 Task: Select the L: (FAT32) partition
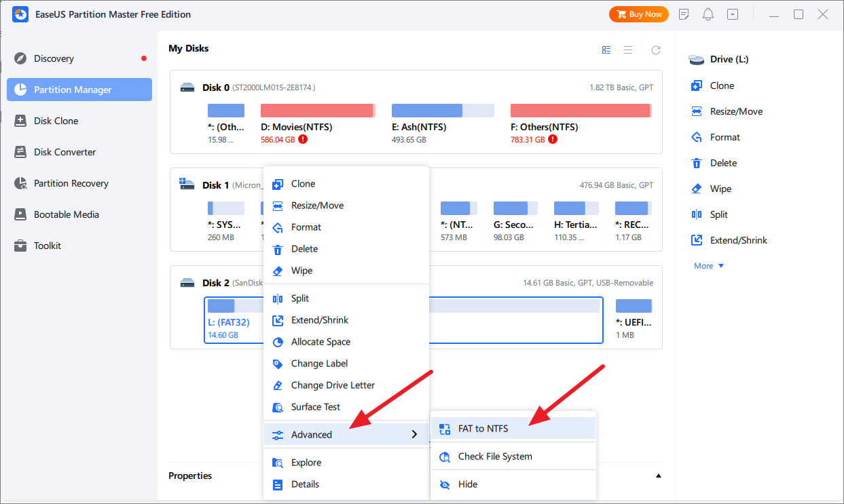pyautogui.click(x=403, y=321)
